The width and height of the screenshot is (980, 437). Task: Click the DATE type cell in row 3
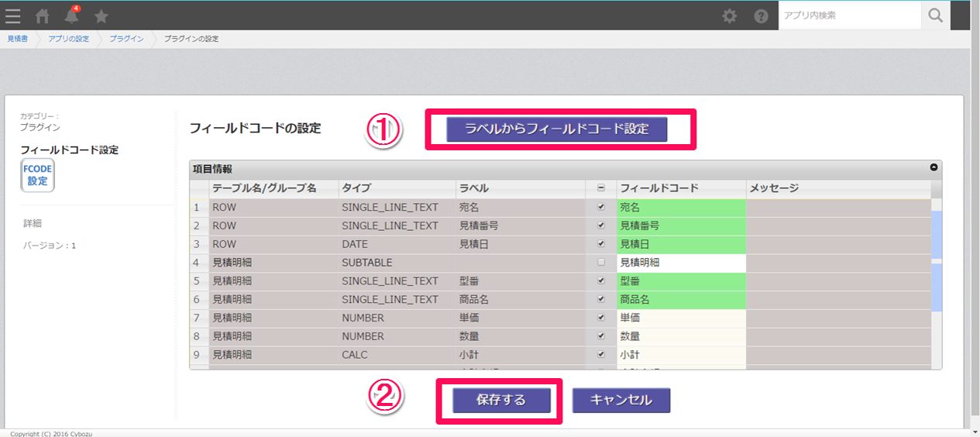coord(397,245)
